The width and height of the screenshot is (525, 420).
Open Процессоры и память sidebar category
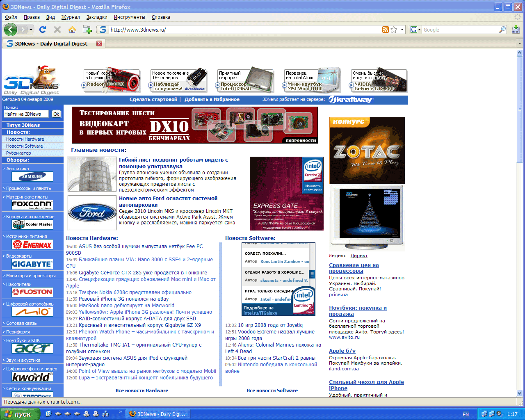[x=29, y=188]
